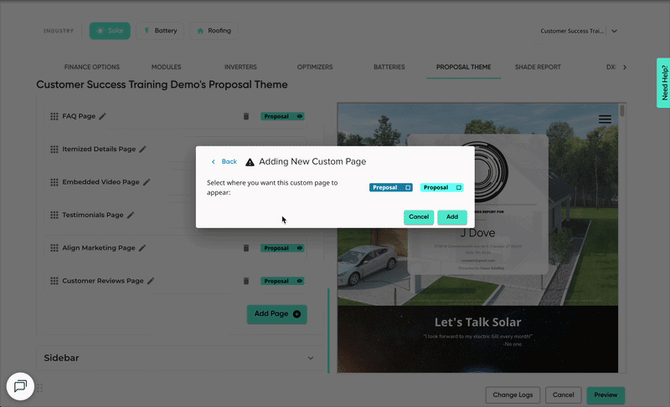The image size is (670, 407).
Task: Delete the FAQ Page with trash icon
Action: coord(246,116)
